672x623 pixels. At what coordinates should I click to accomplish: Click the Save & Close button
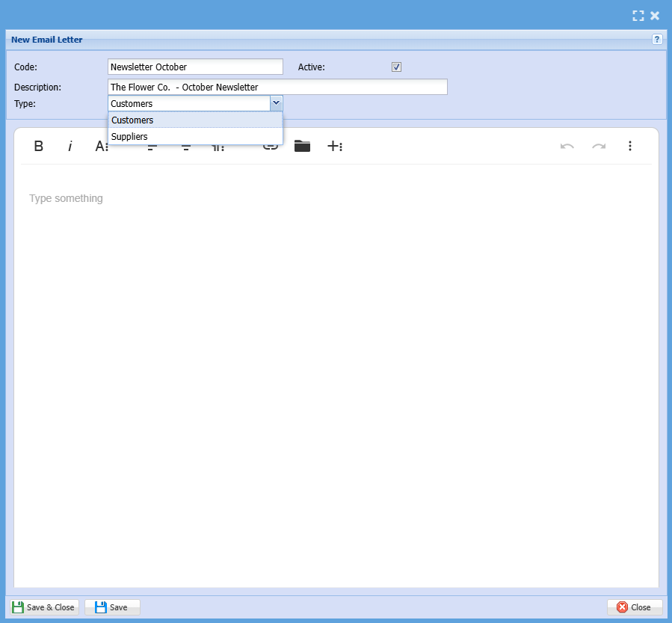pos(45,607)
